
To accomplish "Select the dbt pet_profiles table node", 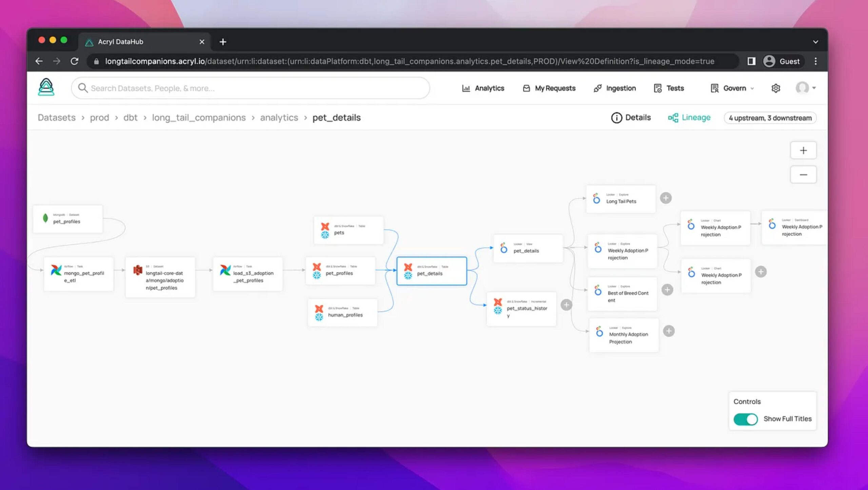I will [340, 271].
